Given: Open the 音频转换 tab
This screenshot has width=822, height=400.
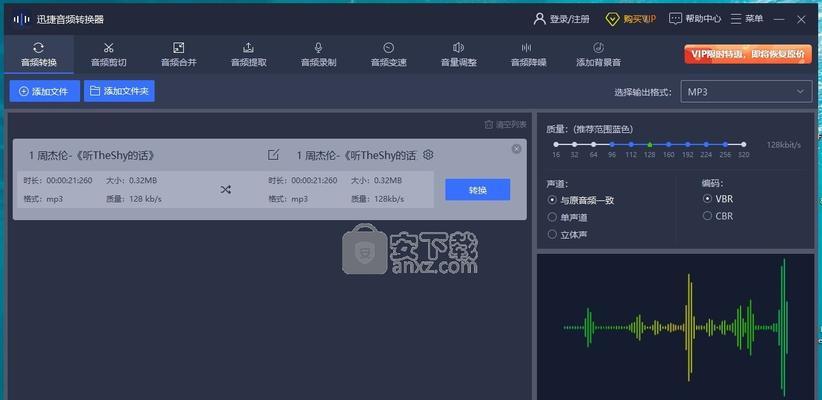Looking at the screenshot, I should click(38, 55).
